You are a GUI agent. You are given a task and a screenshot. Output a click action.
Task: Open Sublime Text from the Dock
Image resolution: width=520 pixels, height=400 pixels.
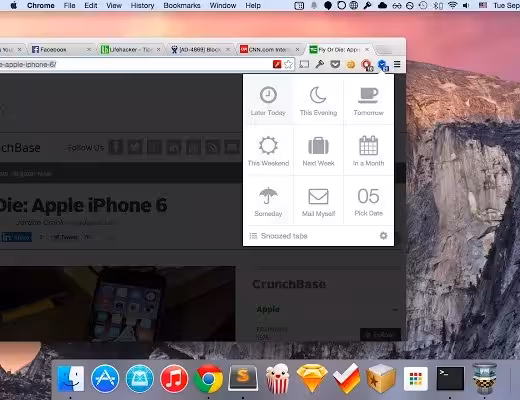pyautogui.click(x=243, y=378)
